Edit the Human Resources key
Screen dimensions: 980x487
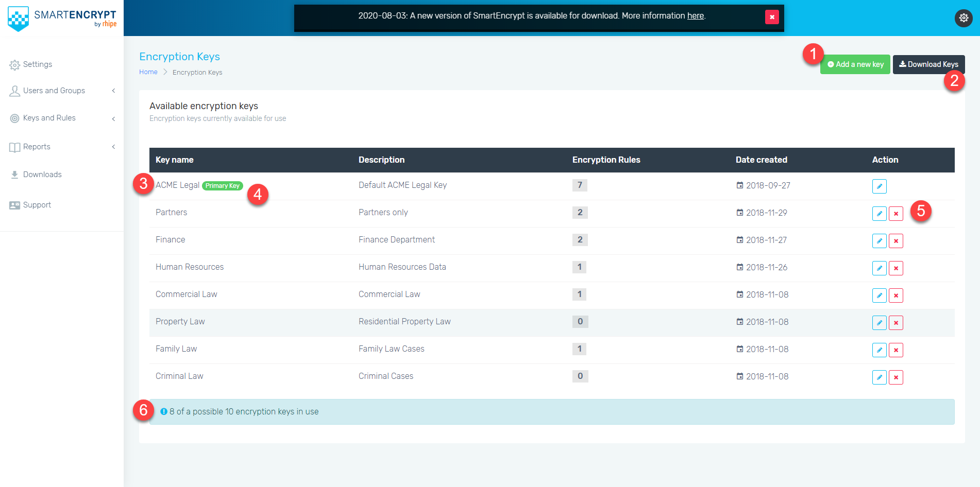pyautogui.click(x=879, y=268)
